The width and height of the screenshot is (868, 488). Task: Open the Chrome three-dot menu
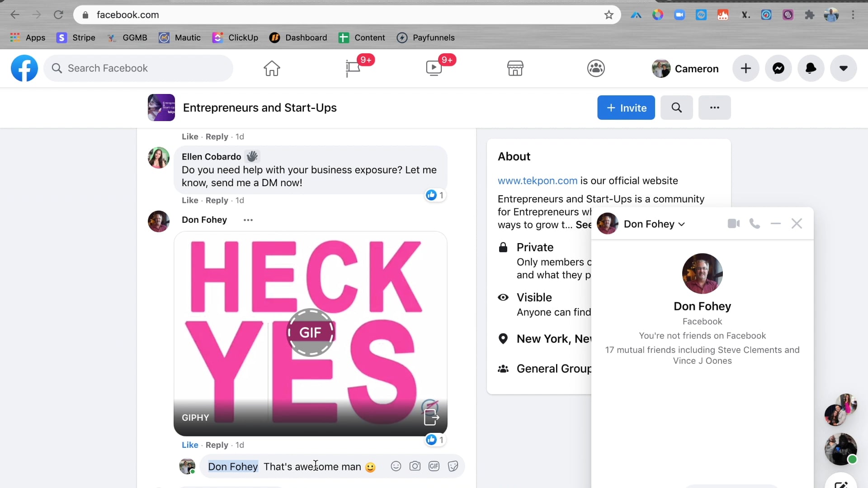pos(853,15)
